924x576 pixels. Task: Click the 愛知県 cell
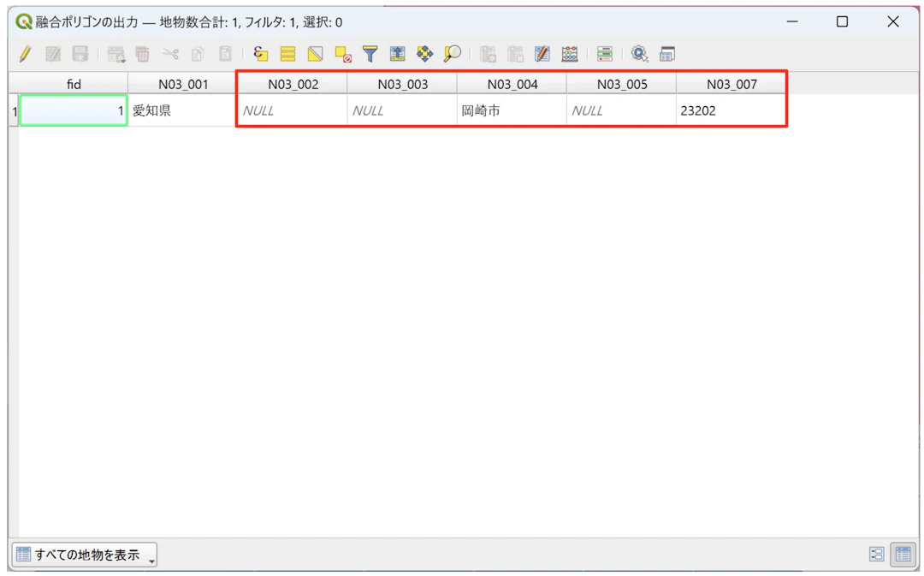tap(183, 111)
